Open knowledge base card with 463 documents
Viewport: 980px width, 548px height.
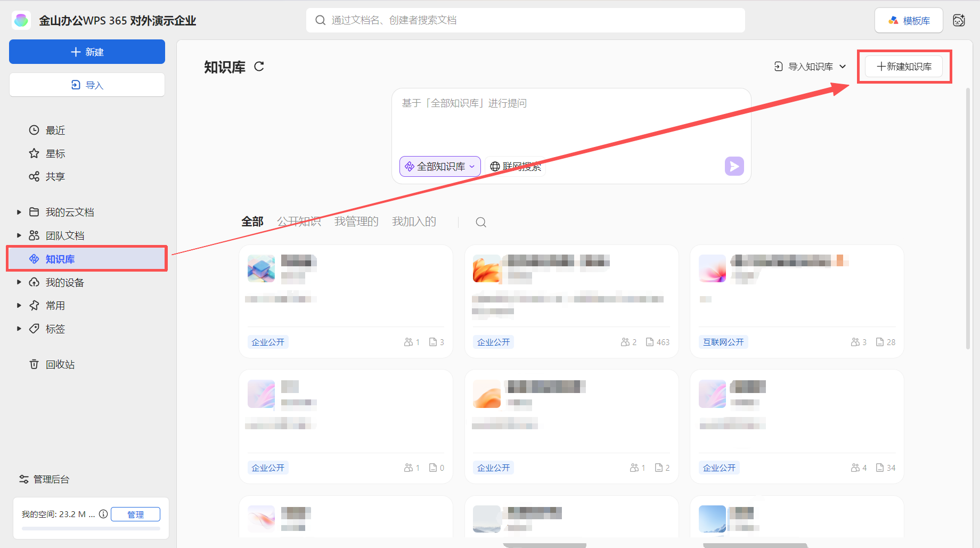(571, 301)
